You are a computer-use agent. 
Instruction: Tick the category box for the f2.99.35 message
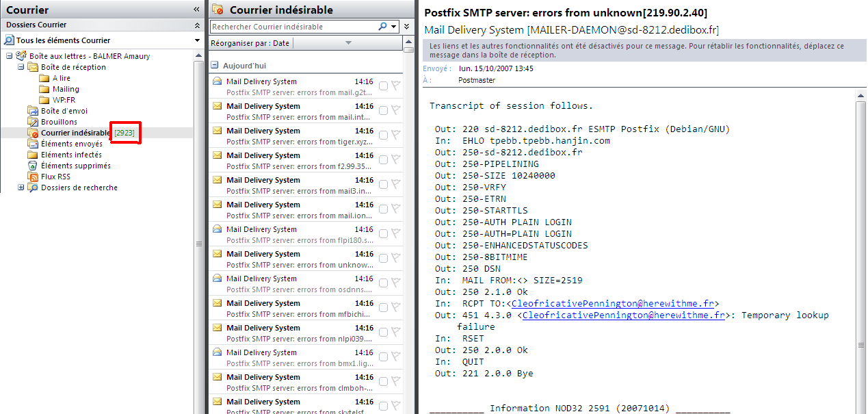383,160
